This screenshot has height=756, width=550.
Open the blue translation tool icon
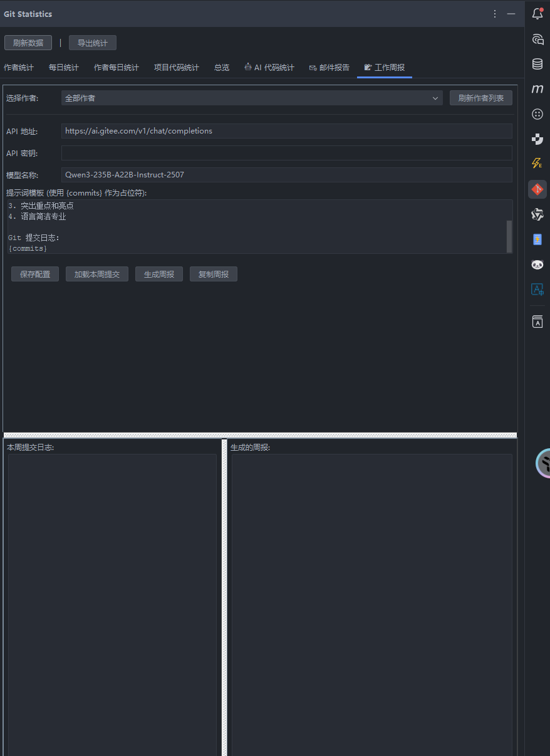point(537,289)
